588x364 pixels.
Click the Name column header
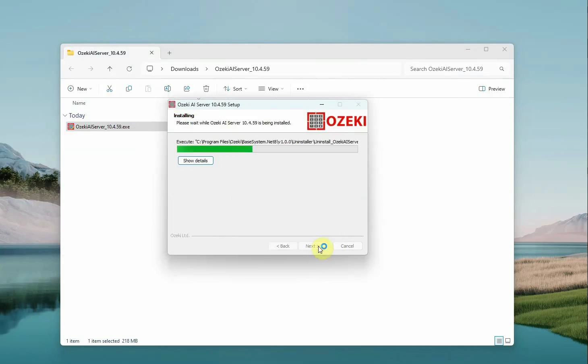click(79, 103)
